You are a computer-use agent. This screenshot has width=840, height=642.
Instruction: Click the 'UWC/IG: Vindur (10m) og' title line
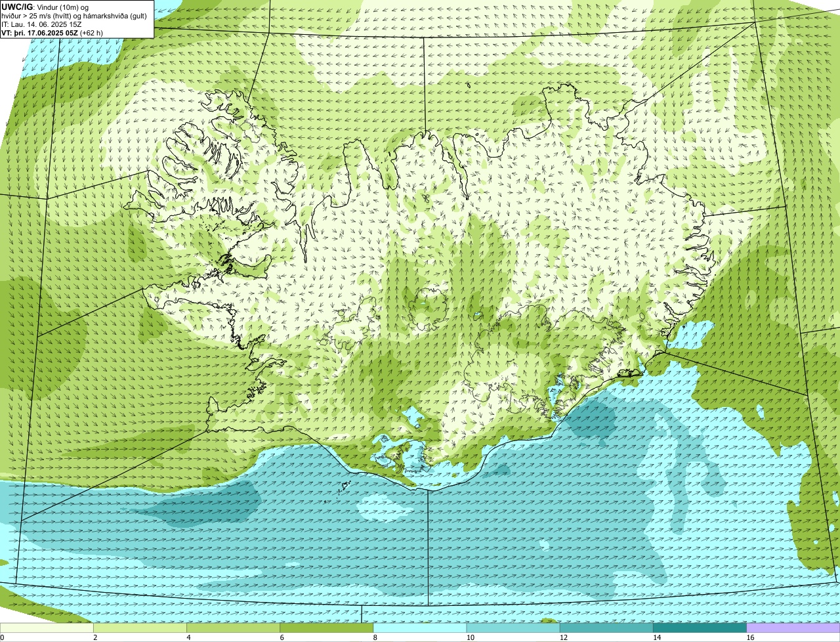45,7
